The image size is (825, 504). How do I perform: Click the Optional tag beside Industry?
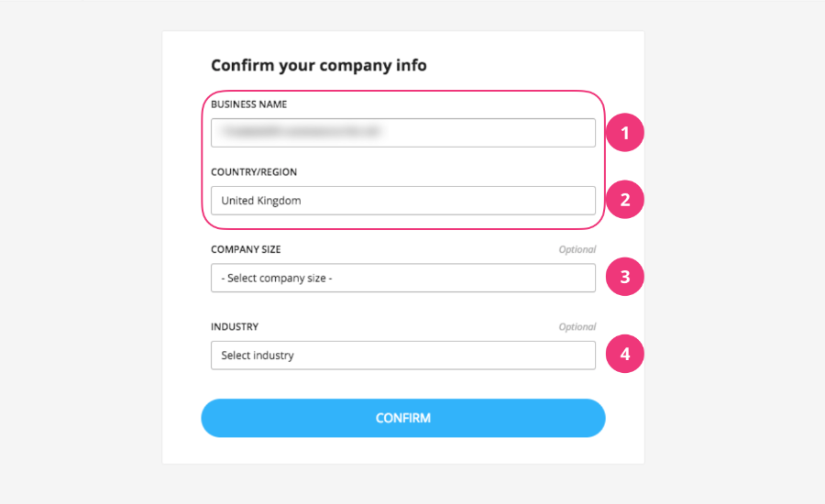pos(577,326)
